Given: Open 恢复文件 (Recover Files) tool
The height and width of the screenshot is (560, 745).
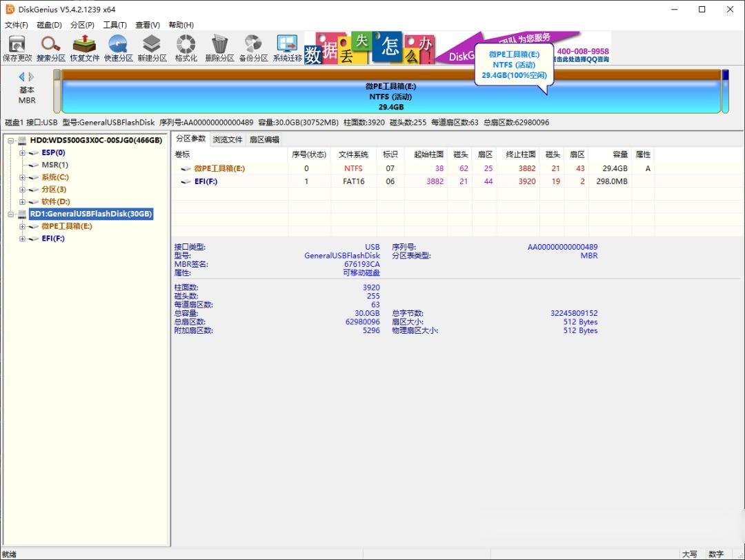Looking at the screenshot, I should [83, 47].
